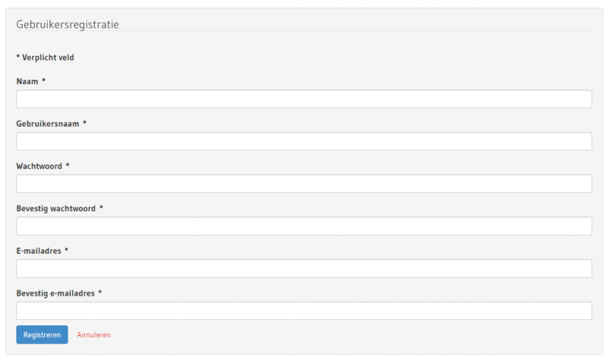Viewport: 608px width, 364px height.
Task: Cancel registration via Annuleren link
Action: pos(93,335)
